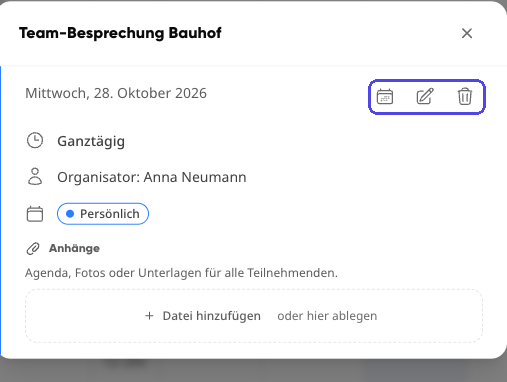
Task: Click the 'Agenda, Fotos oder Unterlagen' description
Action: click(x=181, y=273)
